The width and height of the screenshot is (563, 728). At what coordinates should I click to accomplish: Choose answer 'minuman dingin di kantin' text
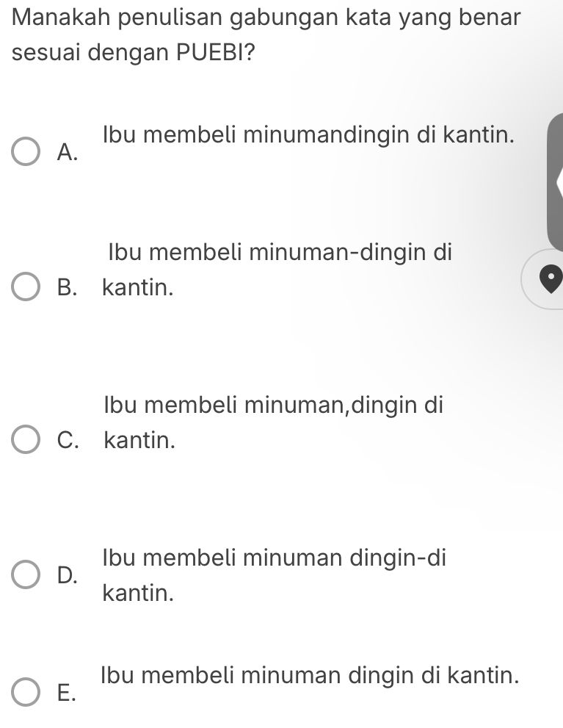pyautogui.click(x=310, y=675)
